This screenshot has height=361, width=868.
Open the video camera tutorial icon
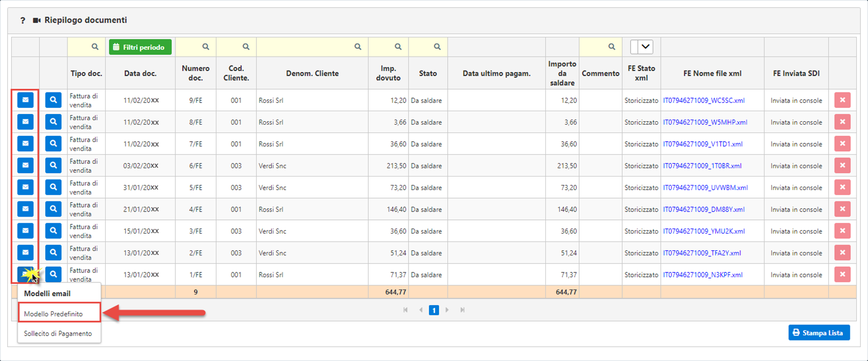coord(37,20)
